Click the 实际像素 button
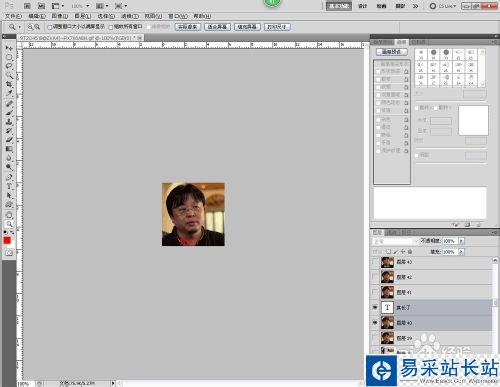This screenshot has height=387, width=500. pos(188,27)
